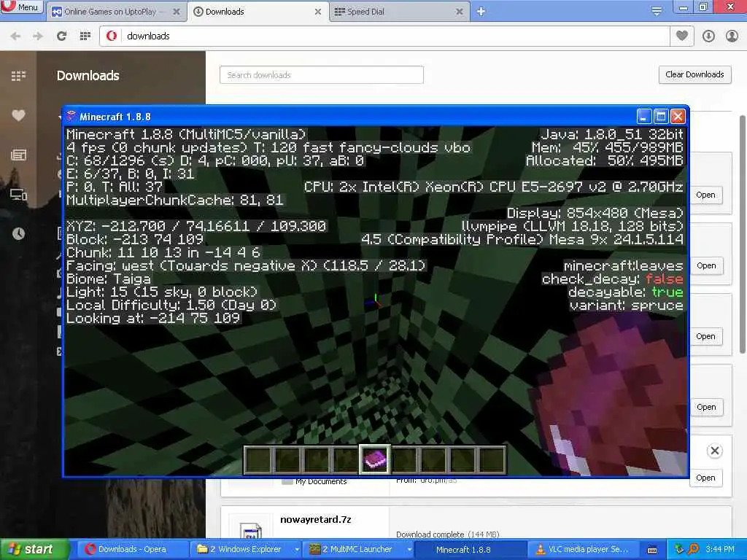This screenshot has width=747, height=560.
Task: Reload the page
Action: (61, 36)
